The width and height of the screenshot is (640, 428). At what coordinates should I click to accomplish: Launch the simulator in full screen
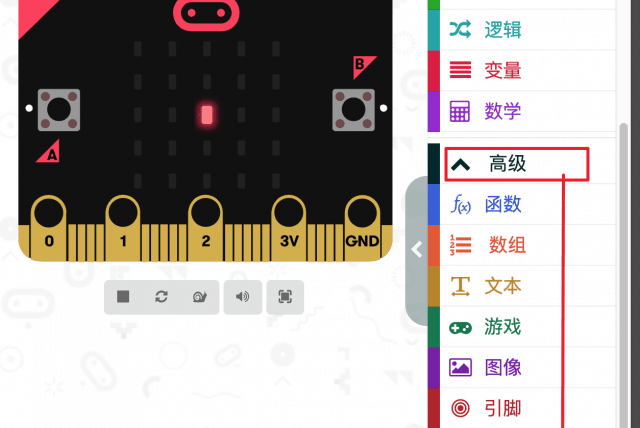tap(285, 297)
